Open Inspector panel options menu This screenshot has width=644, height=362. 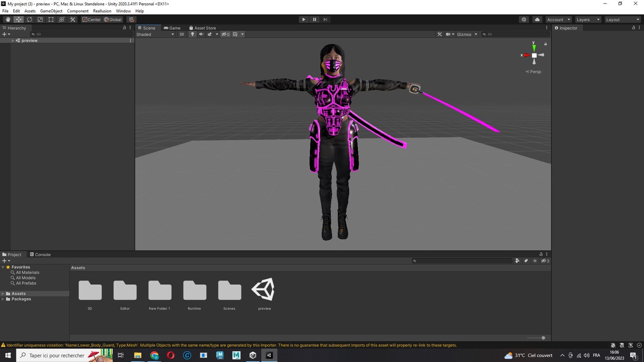pyautogui.click(x=639, y=28)
